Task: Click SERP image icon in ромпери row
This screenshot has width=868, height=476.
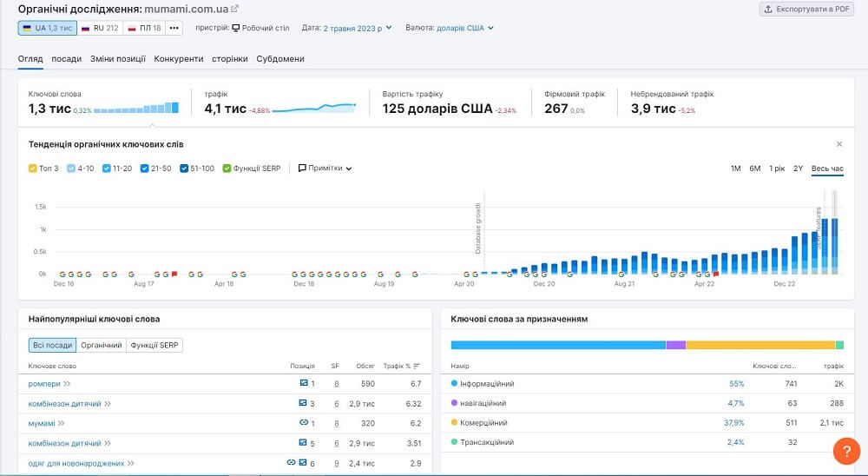Action: (x=304, y=383)
